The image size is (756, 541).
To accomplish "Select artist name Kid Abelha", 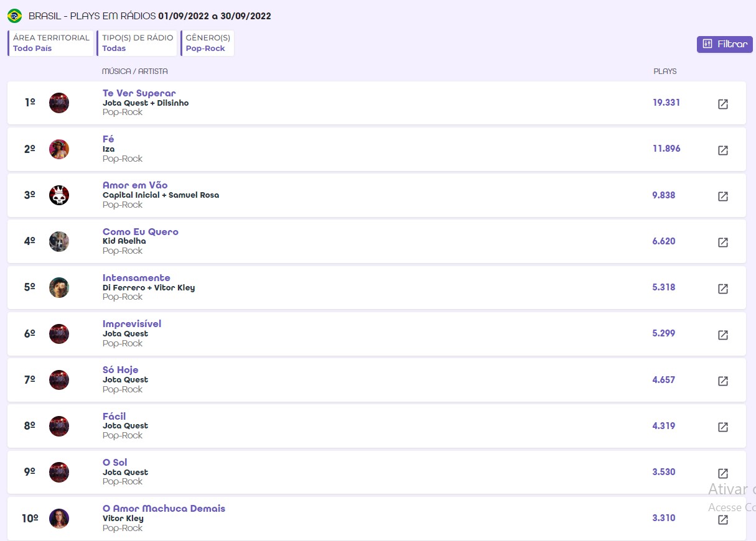I will [124, 241].
